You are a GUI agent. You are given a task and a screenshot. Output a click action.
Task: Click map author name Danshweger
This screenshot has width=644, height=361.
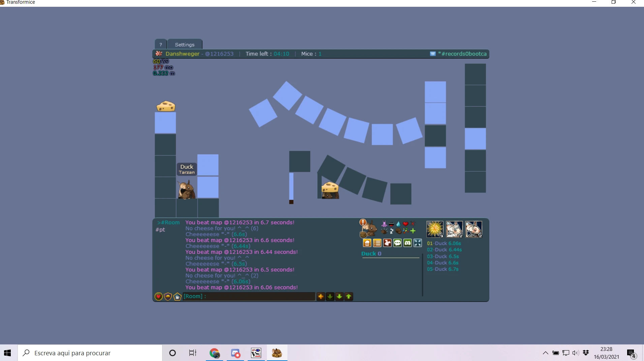pos(182,54)
